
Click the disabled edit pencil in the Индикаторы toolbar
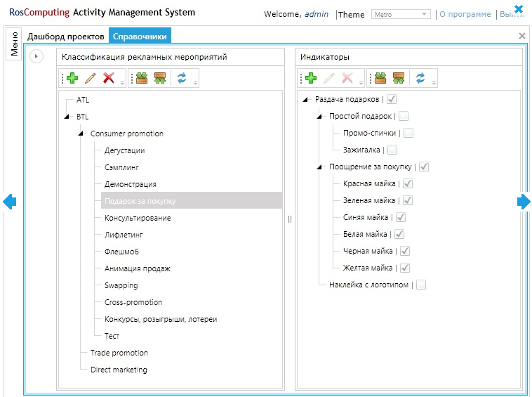tap(328, 78)
